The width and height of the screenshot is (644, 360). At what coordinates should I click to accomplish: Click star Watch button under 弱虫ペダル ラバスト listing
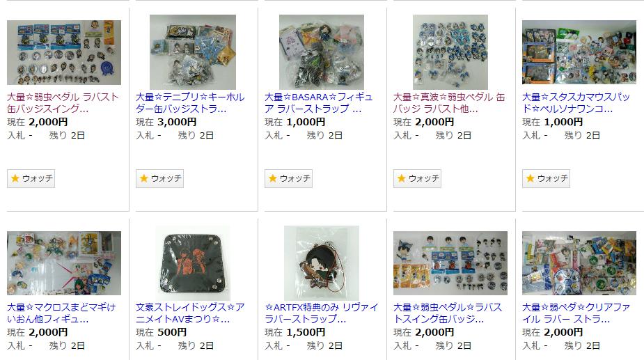pos(31,178)
